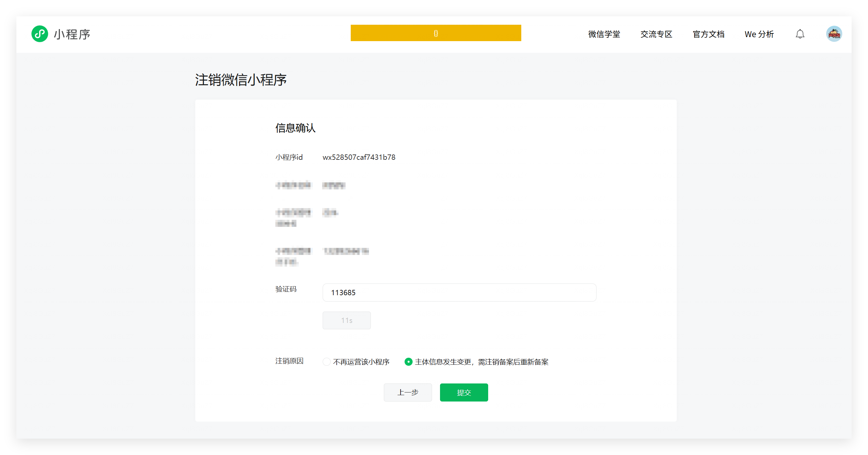The height and width of the screenshot is (455, 868).
Task: Click the curly braces icon in yellow banner
Action: [436, 33]
